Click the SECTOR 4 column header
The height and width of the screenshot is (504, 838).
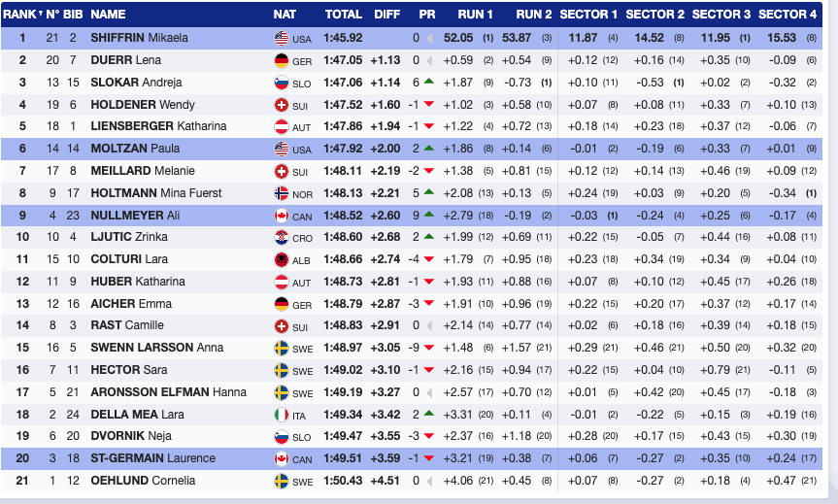click(788, 15)
